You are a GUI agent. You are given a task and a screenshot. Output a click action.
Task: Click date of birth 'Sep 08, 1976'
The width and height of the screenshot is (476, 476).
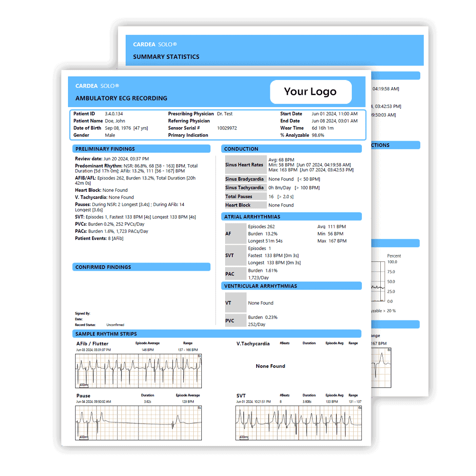coord(118,128)
